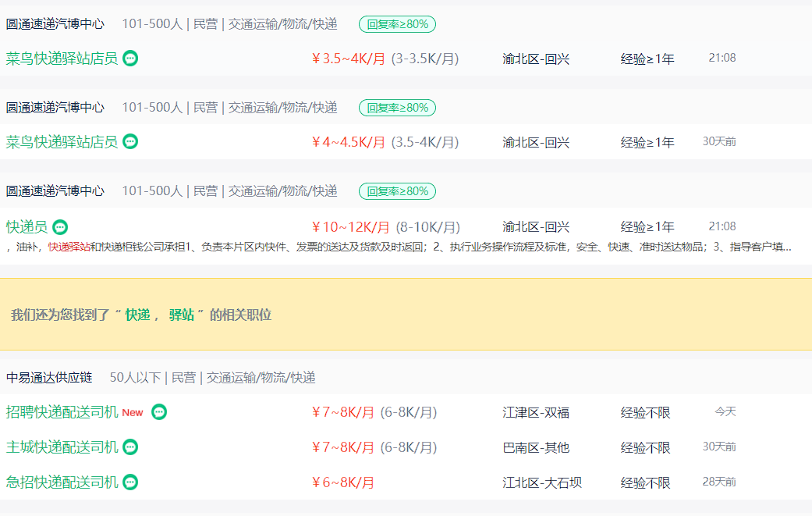Viewport: 812px width, 516px height.
Task: Click chat icon next to 快递员
Action: 60,227
